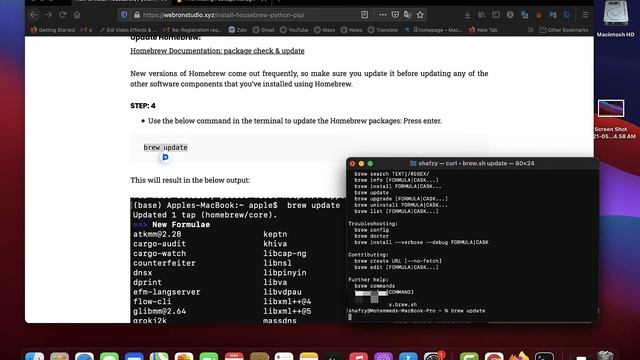Show site security info via padlock icon
This screenshot has width=640, height=360.
pos(137,15)
